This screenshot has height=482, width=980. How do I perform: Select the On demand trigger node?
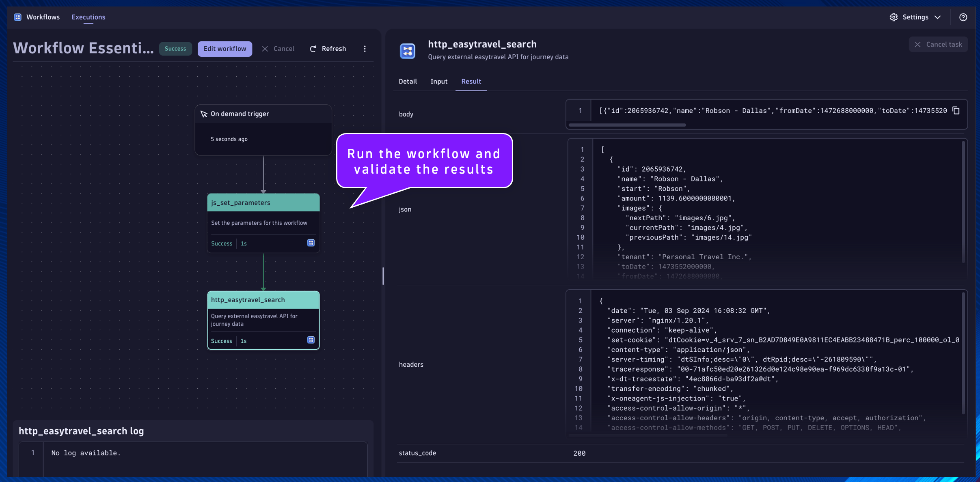point(263,130)
